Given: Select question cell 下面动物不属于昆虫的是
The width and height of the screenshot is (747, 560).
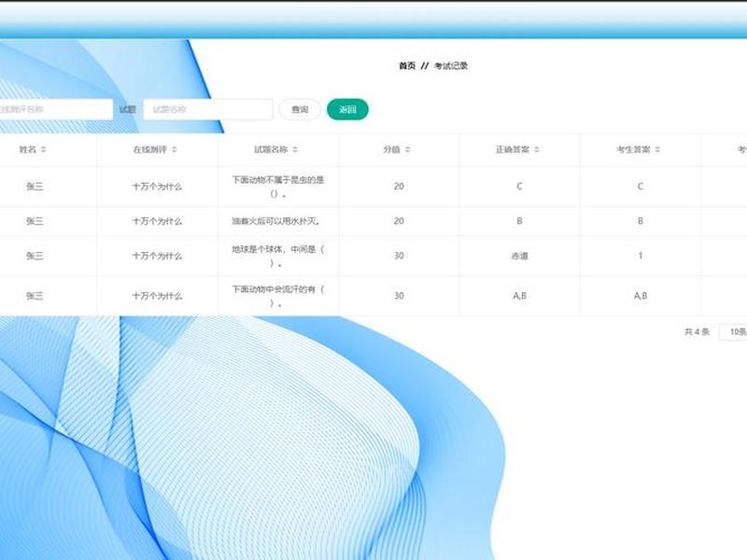Looking at the screenshot, I should click(278, 187).
